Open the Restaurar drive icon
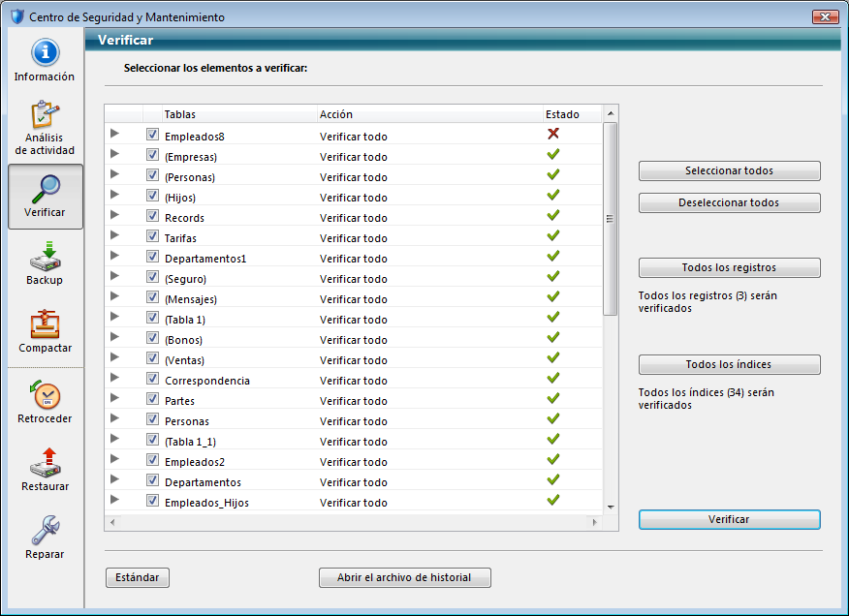Viewport: 849px width, 616px height. pos(45,462)
